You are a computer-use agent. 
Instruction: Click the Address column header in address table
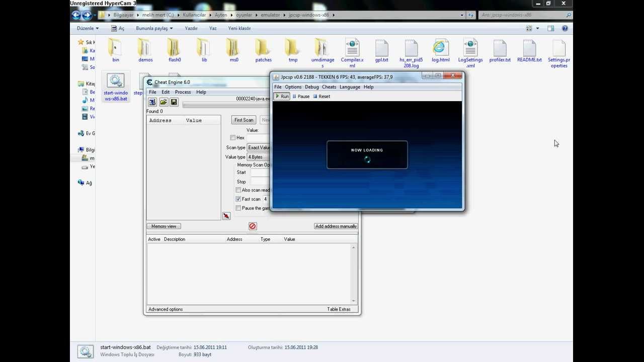(x=234, y=239)
